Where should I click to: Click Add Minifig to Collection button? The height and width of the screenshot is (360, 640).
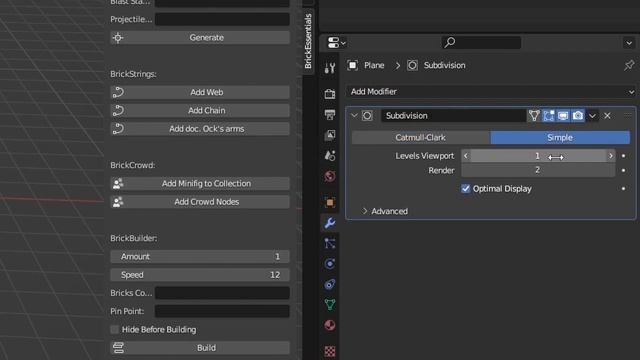point(200,184)
